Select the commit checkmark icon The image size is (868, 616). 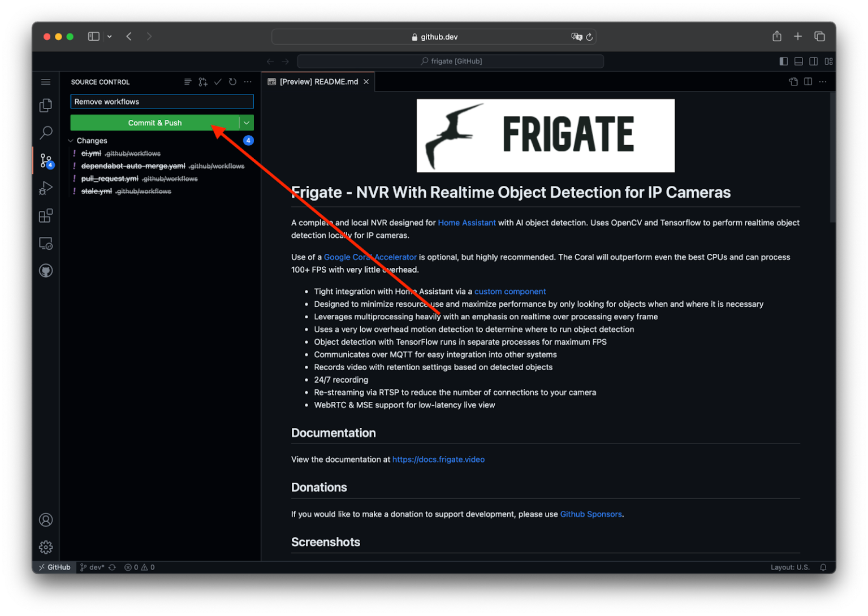(218, 81)
